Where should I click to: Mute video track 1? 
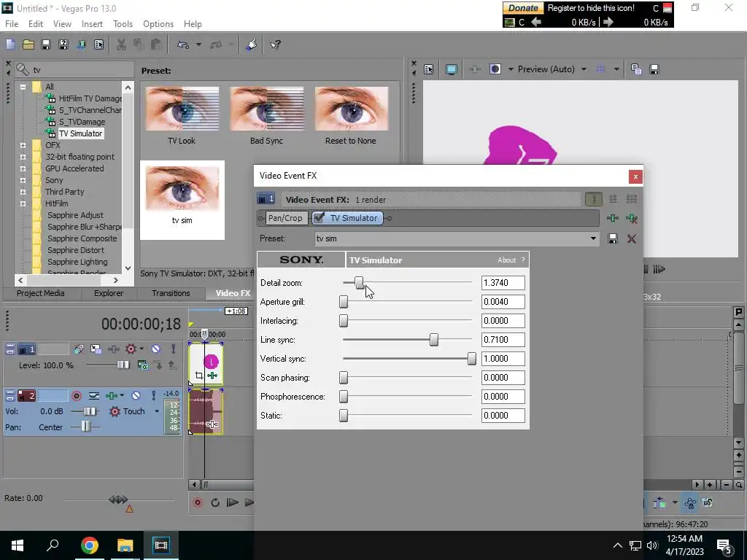tap(156, 349)
